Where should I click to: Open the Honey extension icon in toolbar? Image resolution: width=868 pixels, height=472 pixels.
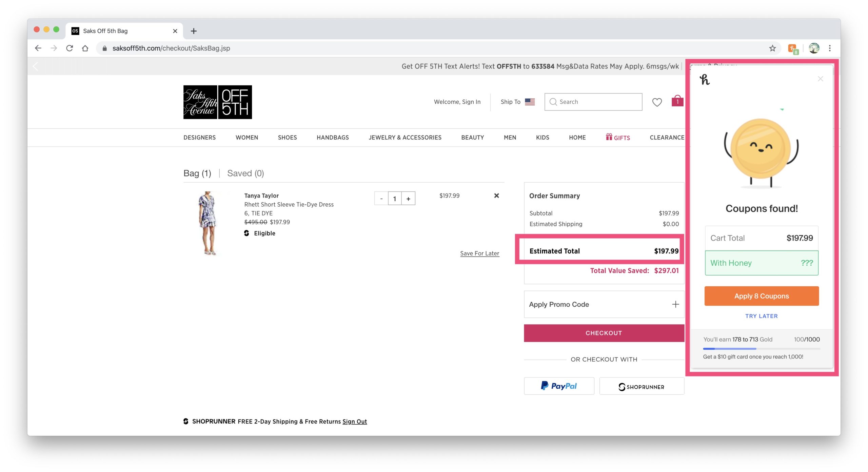[x=793, y=49]
